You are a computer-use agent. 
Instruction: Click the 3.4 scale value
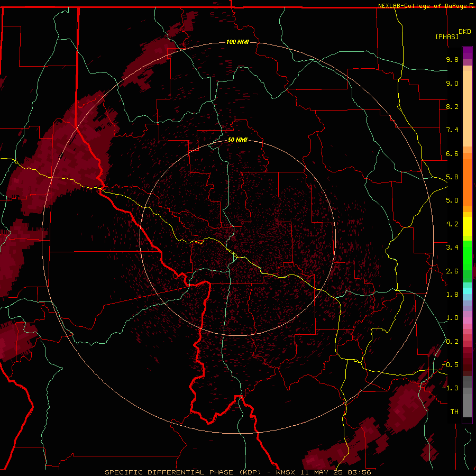452,248
